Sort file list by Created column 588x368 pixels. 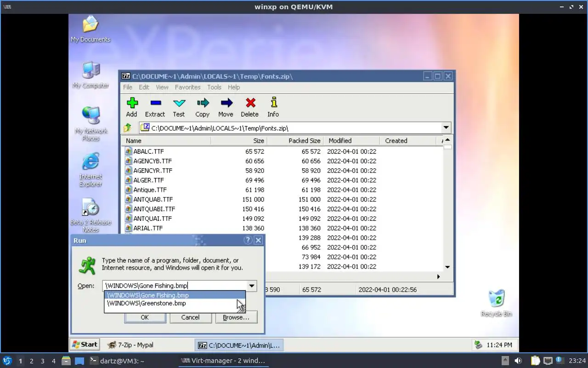407,141
